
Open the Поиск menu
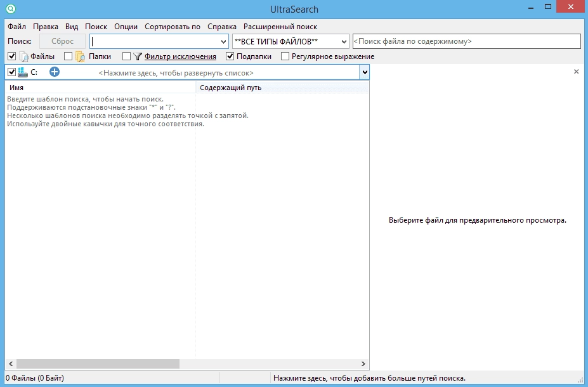96,27
